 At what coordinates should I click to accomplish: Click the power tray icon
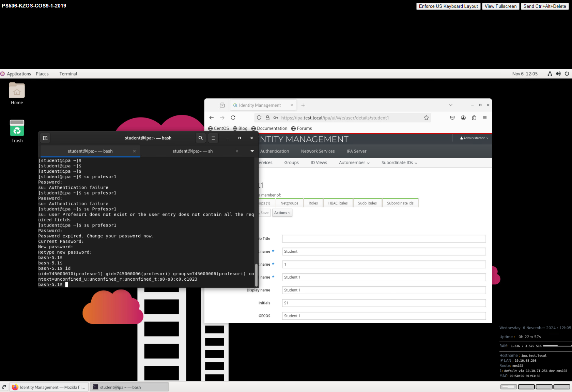click(567, 74)
